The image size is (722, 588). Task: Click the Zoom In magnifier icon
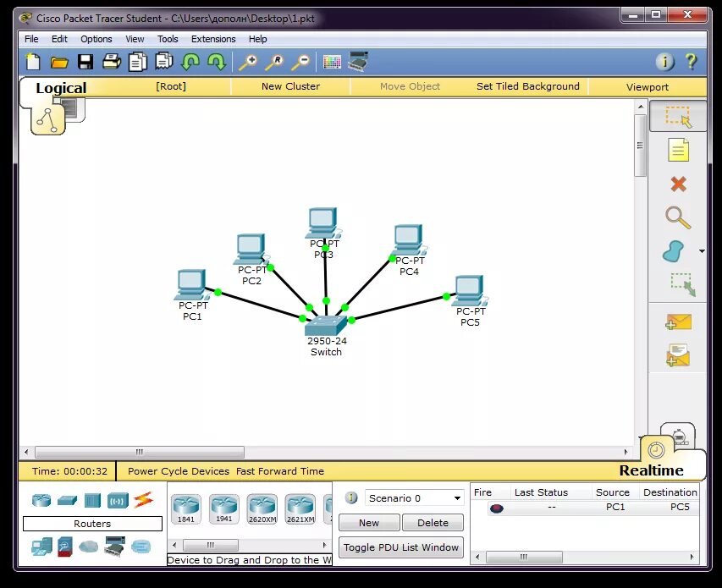click(x=248, y=62)
